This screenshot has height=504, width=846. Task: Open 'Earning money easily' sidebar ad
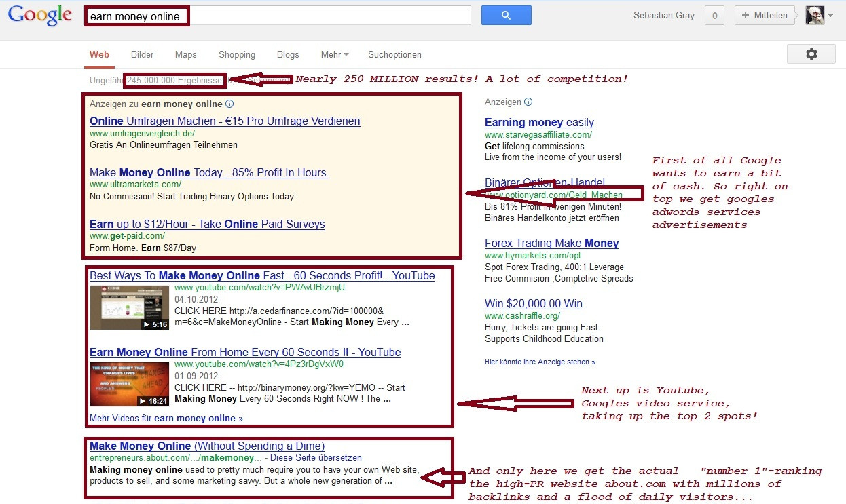click(539, 123)
